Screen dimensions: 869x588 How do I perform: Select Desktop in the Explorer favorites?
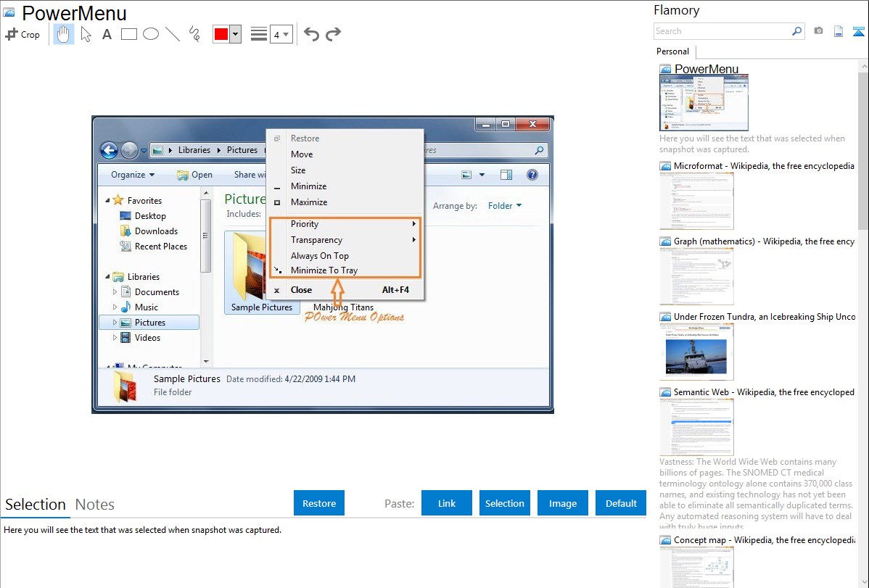pyautogui.click(x=150, y=216)
